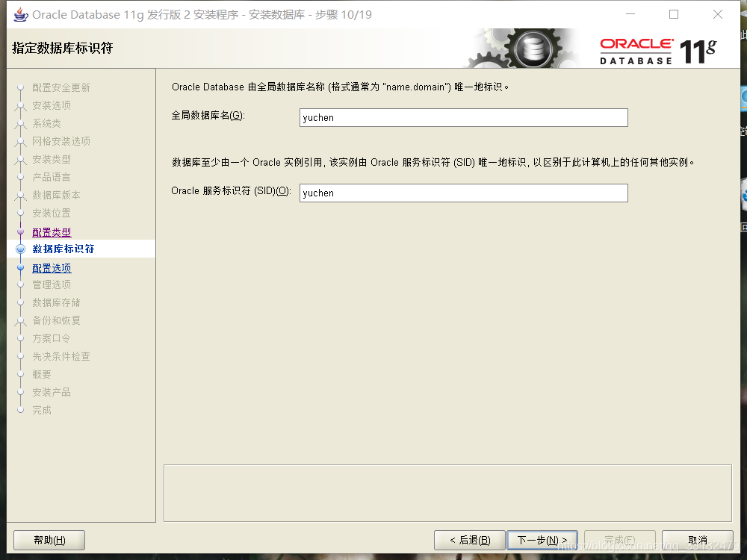Click the 管理选项 step text
This screenshot has width=747, height=560.
(52, 284)
